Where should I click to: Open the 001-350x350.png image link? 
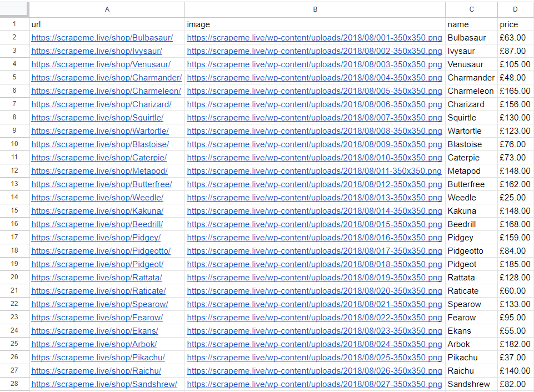tap(315, 38)
